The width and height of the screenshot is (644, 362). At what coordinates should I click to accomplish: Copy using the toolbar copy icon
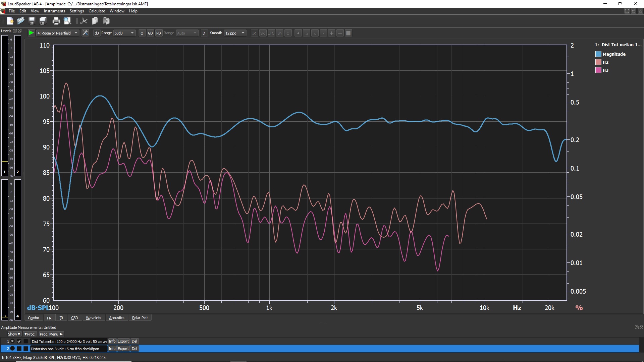point(95,21)
